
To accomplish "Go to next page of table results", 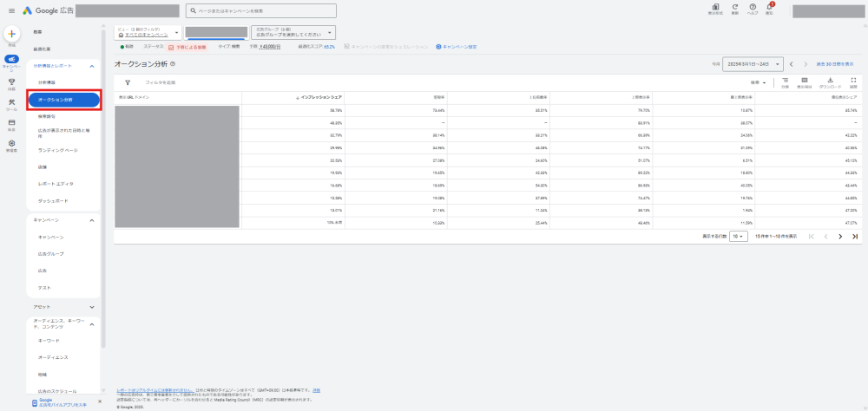I will click(839, 236).
